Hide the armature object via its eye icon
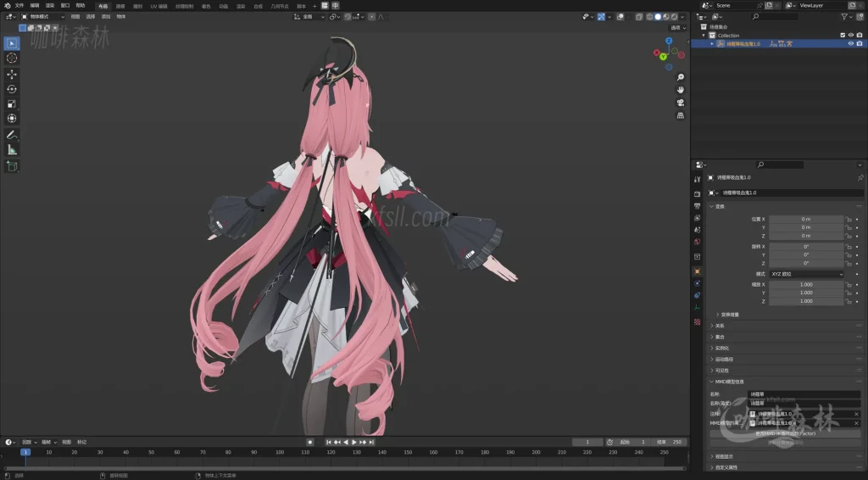Viewport: 868px width, 480px height. point(851,43)
